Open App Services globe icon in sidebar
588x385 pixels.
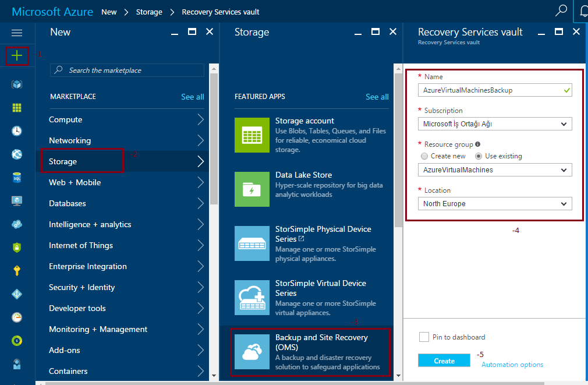point(17,154)
